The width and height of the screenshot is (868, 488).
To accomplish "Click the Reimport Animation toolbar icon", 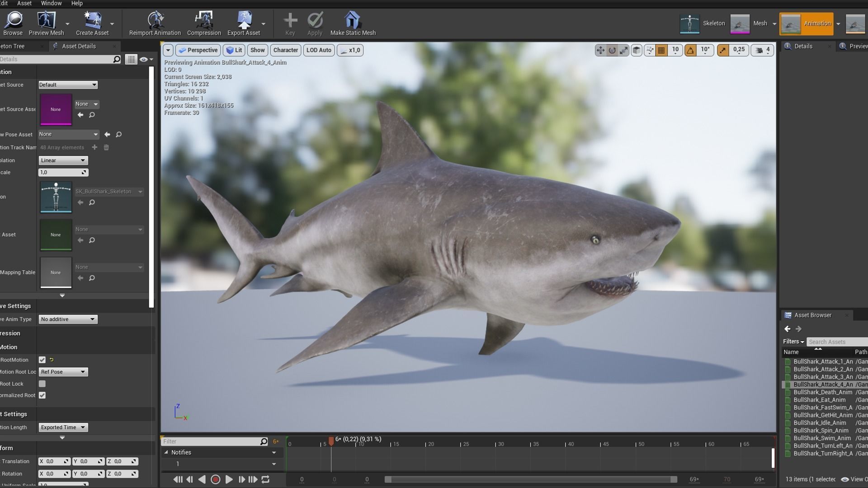I will (x=155, y=20).
